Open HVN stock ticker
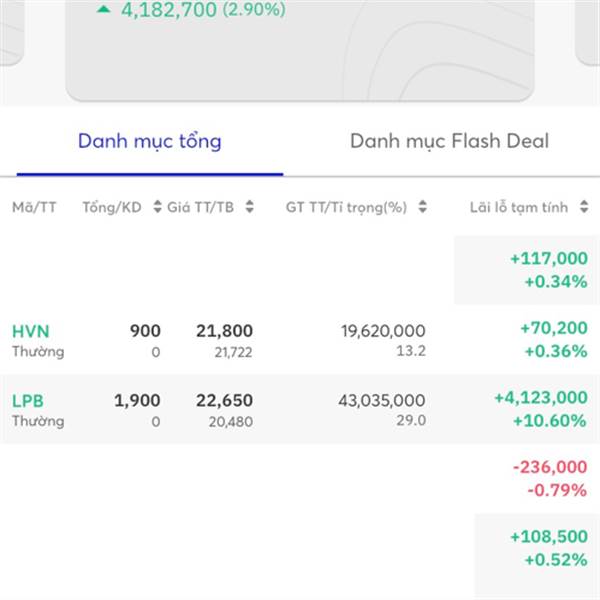Screen dimensions: 600x600 (x=31, y=331)
